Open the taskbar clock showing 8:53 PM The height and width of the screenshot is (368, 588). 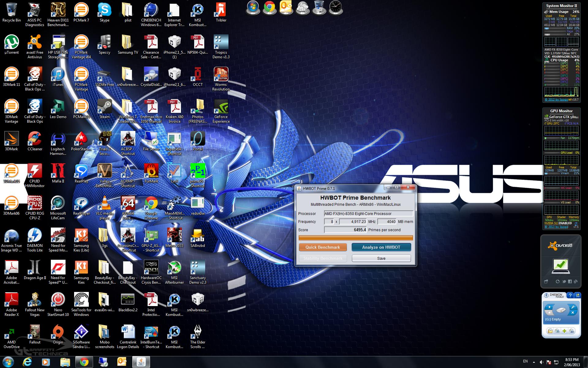pos(572,362)
